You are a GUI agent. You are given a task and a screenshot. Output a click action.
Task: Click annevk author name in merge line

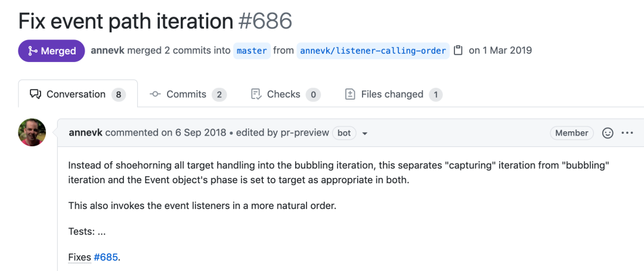click(107, 51)
